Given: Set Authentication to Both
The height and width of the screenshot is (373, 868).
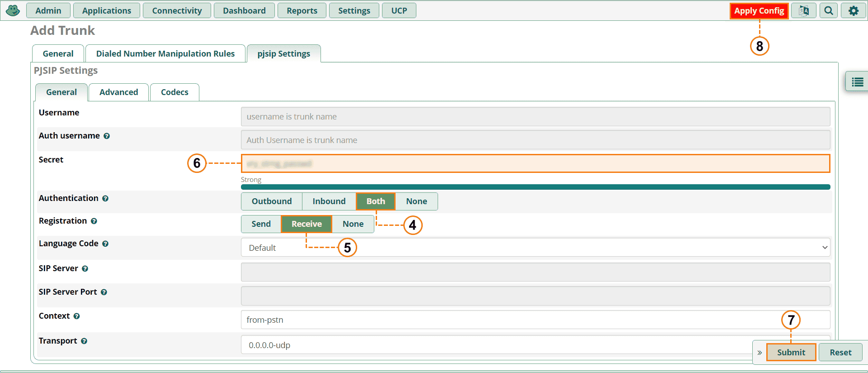Looking at the screenshot, I should point(376,201).
